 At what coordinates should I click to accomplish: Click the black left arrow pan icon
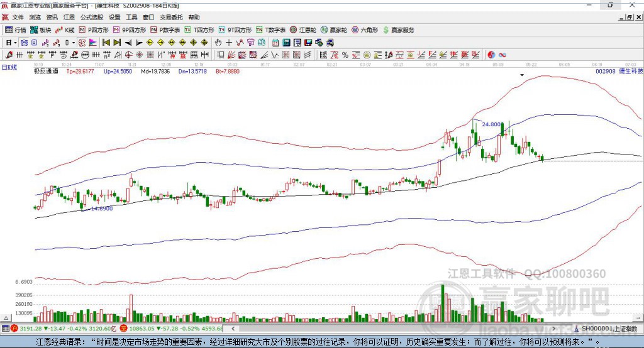128,43
